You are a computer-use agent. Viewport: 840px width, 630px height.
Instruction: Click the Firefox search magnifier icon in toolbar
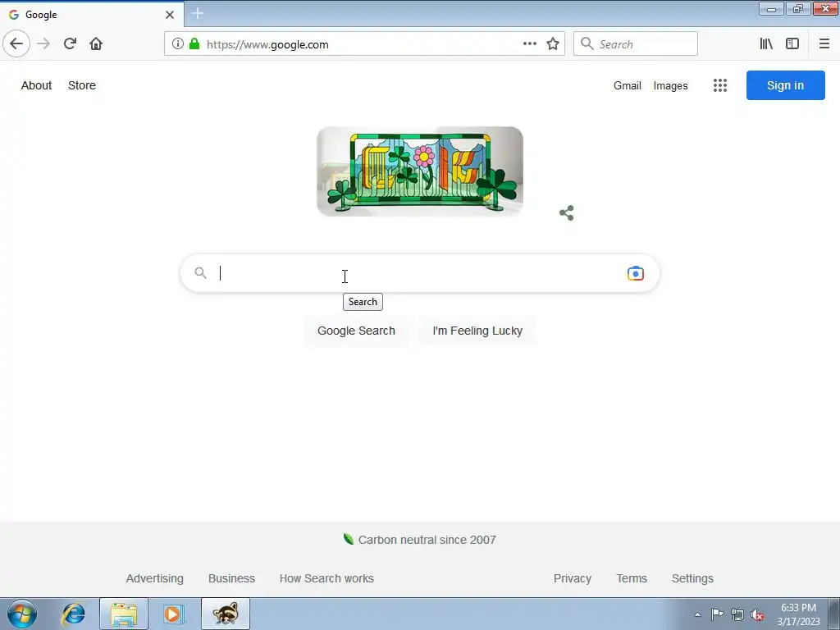(x=587, y=44)
